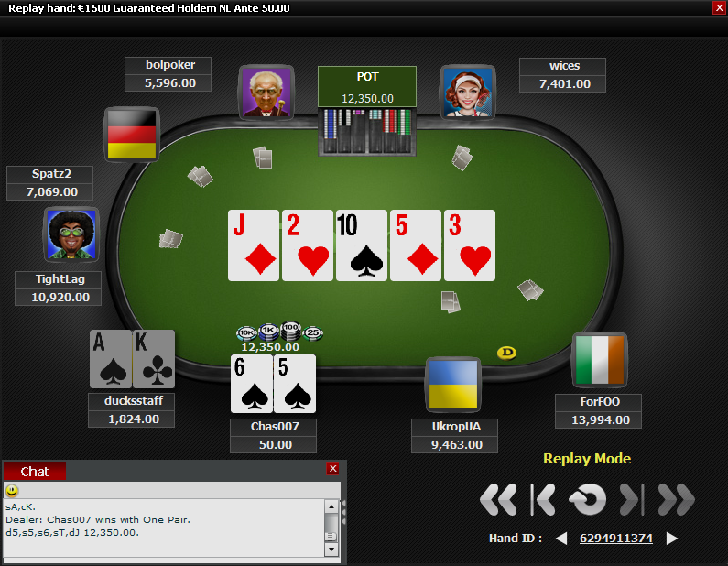Click UkropUA's Ukrainian flag avatar
The height and width of the screenshot is (566, 728).
click(x=453, y=385)
